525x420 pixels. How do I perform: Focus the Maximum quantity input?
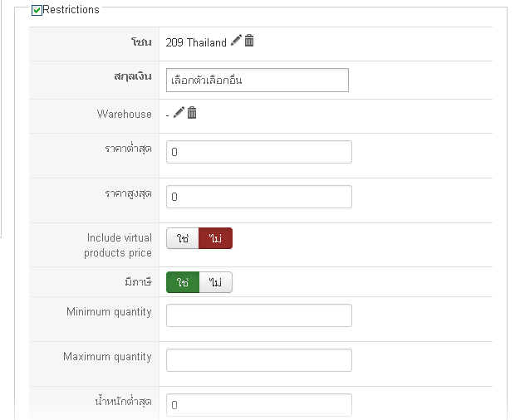point(258,360)
